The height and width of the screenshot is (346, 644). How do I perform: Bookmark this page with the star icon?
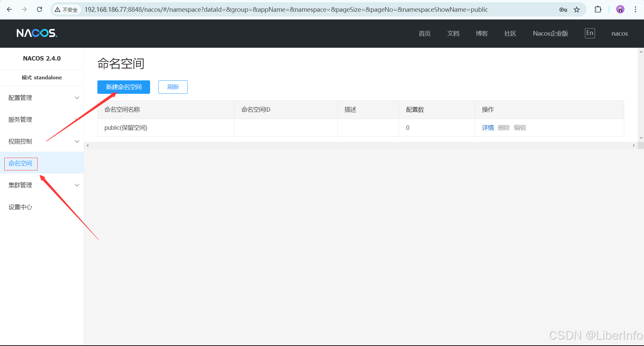click(577, 10)
